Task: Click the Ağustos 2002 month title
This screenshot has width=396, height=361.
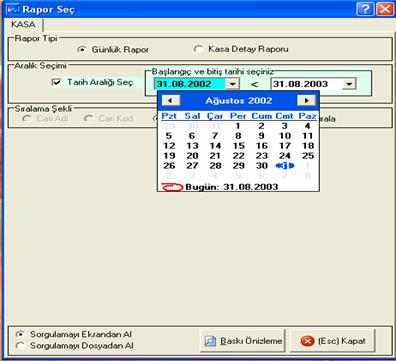Action: click(x=239, y=101)
